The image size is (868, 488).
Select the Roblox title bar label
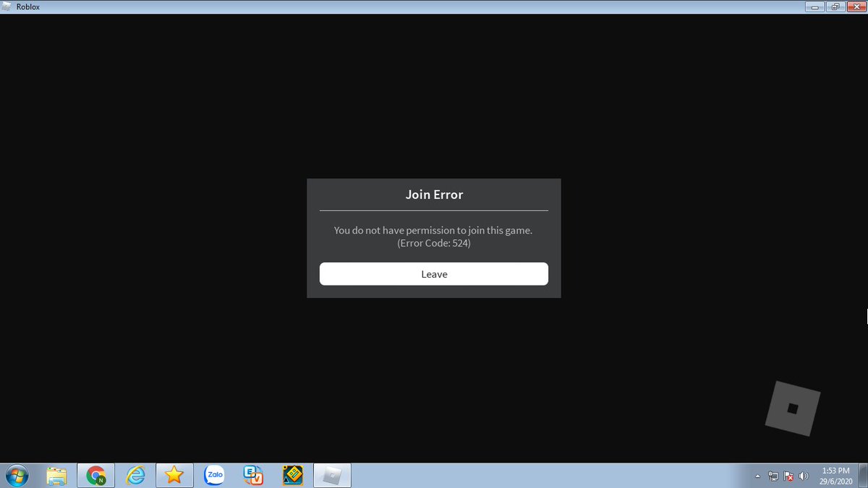click(27, 7)
